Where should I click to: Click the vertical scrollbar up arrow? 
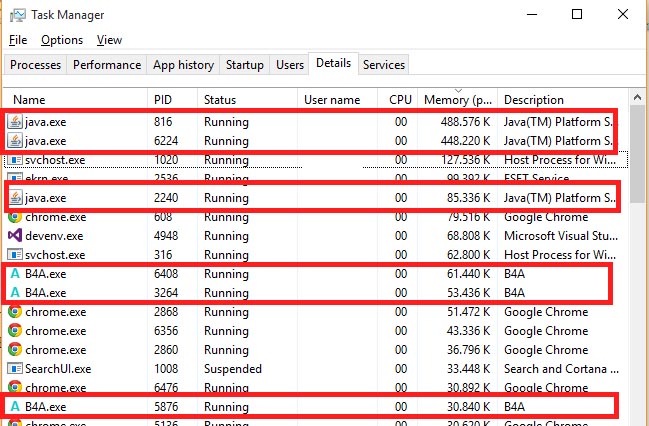[x=638, y=97]
